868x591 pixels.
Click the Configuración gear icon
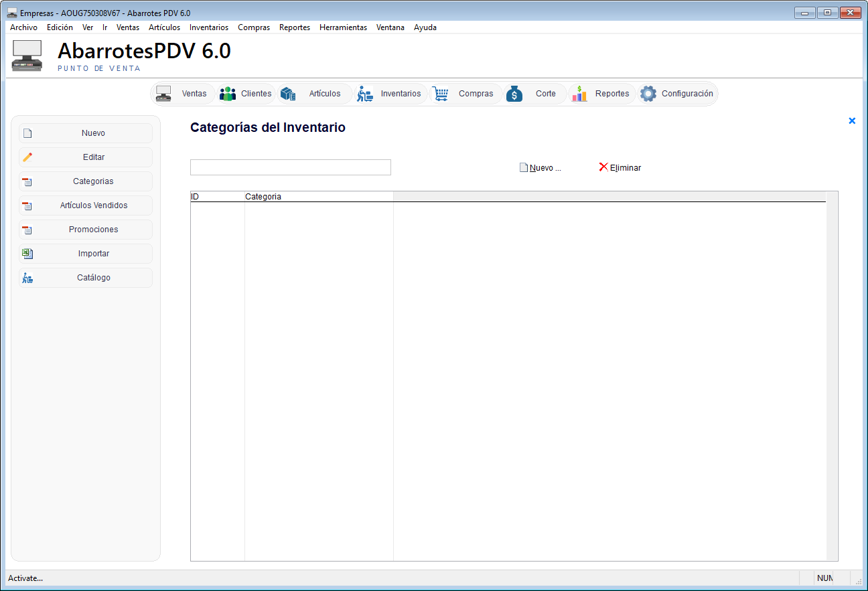click(648, 94)
